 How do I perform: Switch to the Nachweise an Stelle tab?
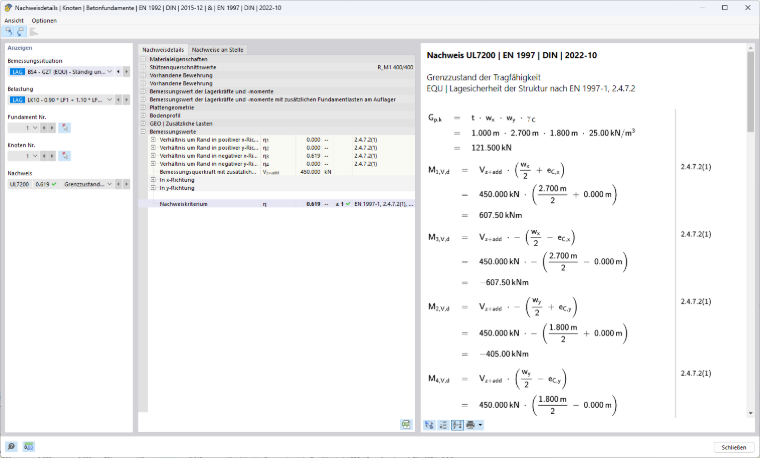[217, 50]
